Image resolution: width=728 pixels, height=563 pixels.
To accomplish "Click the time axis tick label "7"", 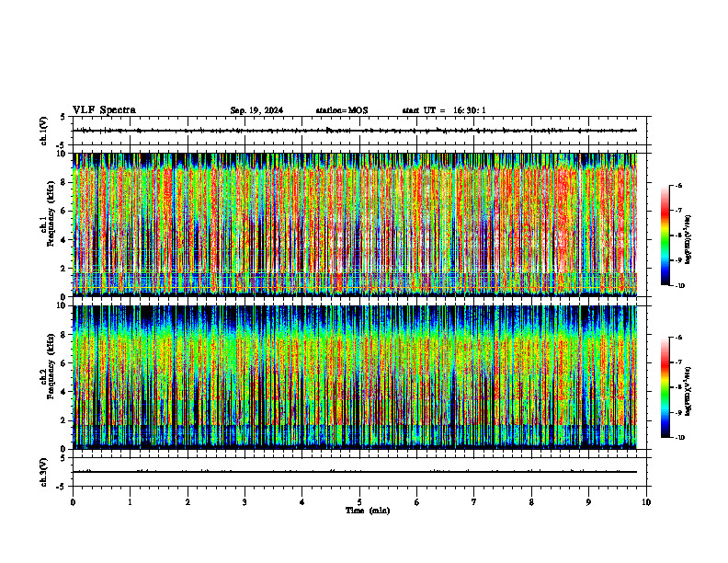I will [x=474, y=502].
